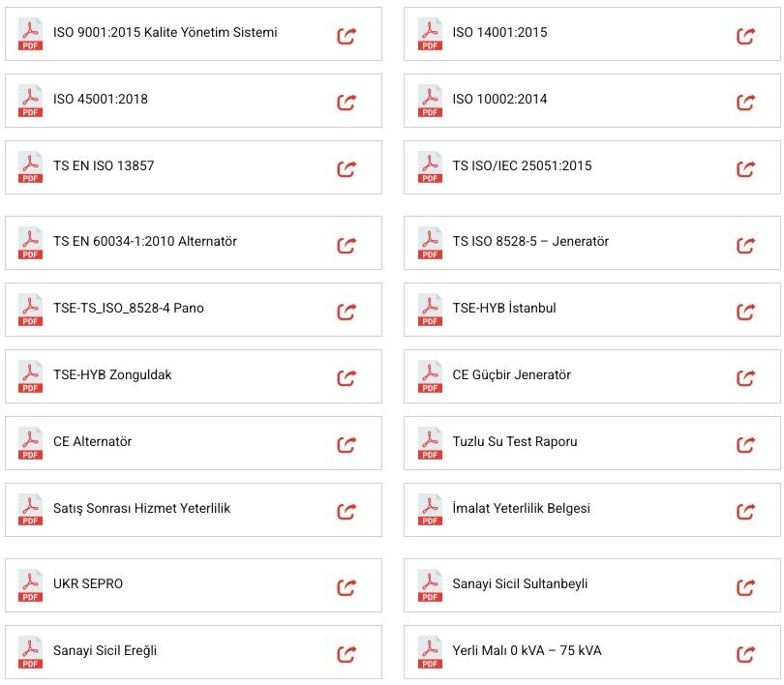Click the PDF icon of Tuzlu Su Test Raporu
784x685 pixels.
coord(430,443)
